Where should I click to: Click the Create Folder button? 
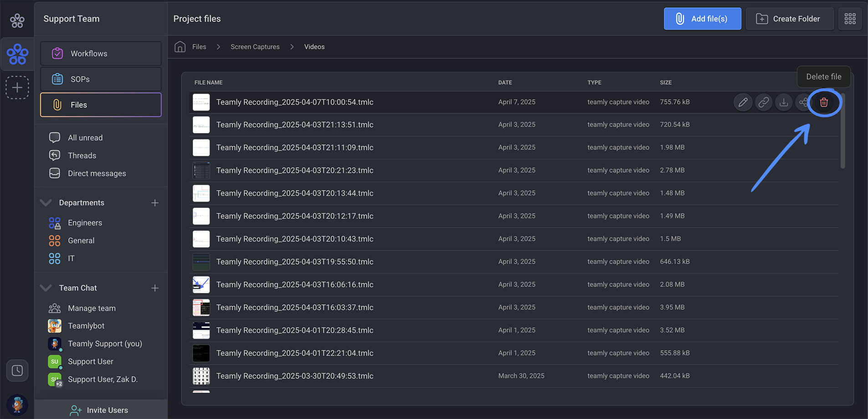[790, 19]
